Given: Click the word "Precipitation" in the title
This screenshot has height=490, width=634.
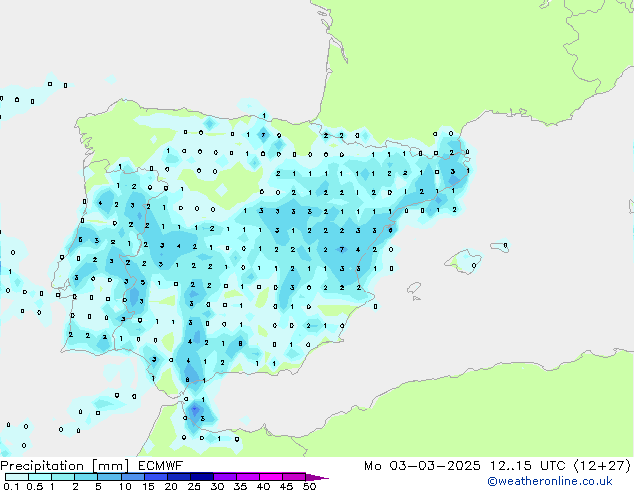Looking at the screenshot, I should pos(42,466).
